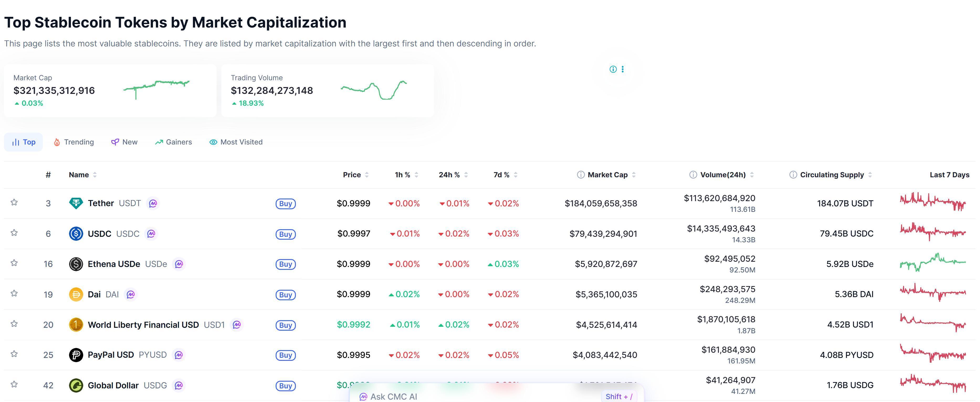Click the Ethena USDe coin logo
Screen dimensions: 980x402
[x=76, y=264]
